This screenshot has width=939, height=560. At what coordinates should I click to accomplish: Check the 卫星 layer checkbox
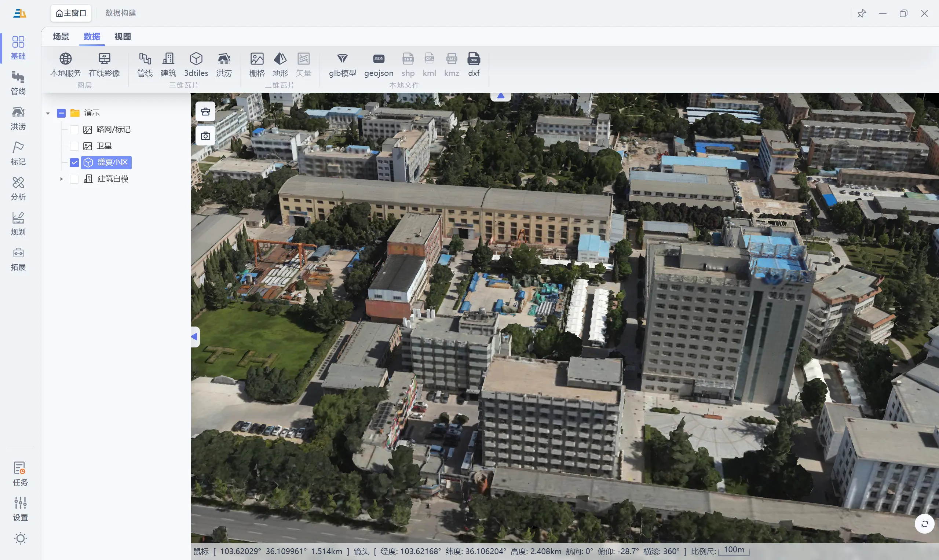74,146
